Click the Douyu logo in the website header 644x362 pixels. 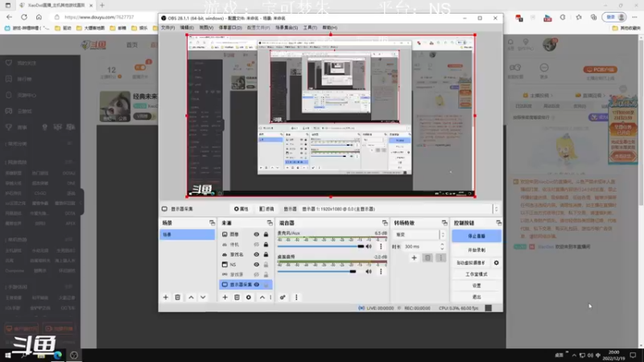[x=94, y=45]
